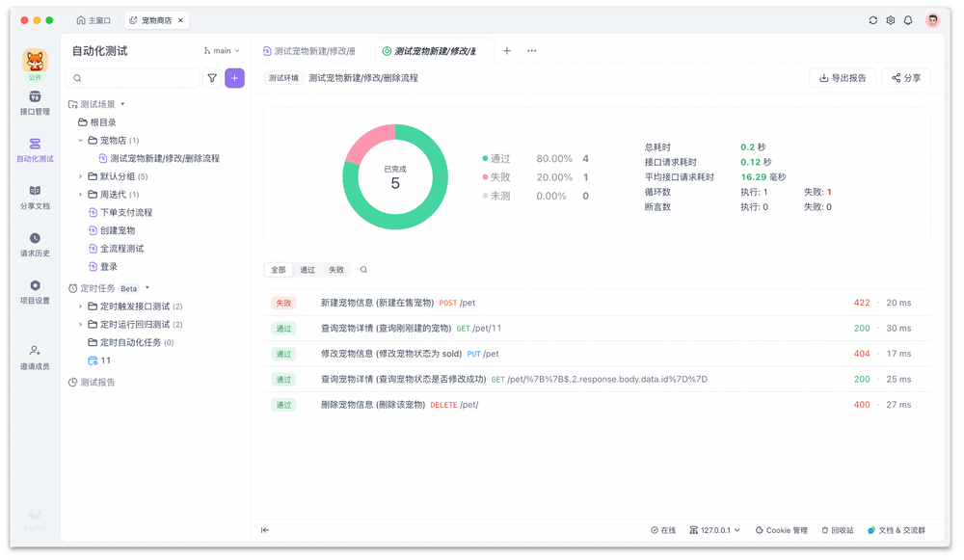964x560 pixels.
Task: Click the purple plus button to create a test
Action: (234, 78)
